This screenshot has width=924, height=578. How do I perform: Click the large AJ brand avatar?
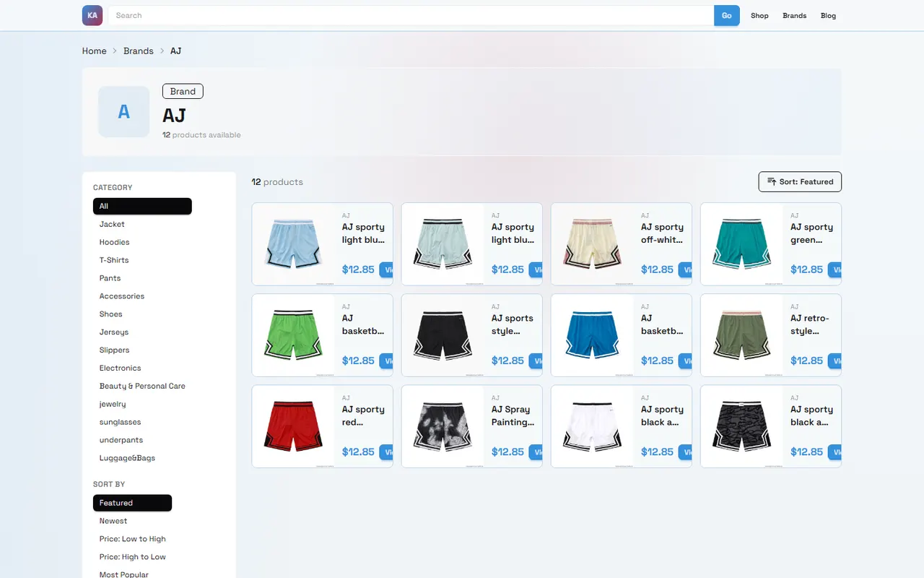point(124,112)
